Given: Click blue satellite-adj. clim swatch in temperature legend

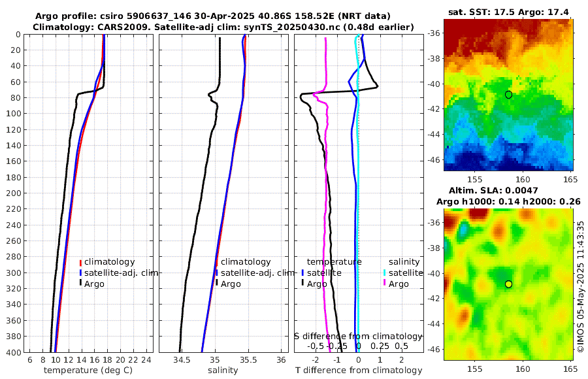Looking at the screenshot, I should pyautogui.click(x=80, y=273).
